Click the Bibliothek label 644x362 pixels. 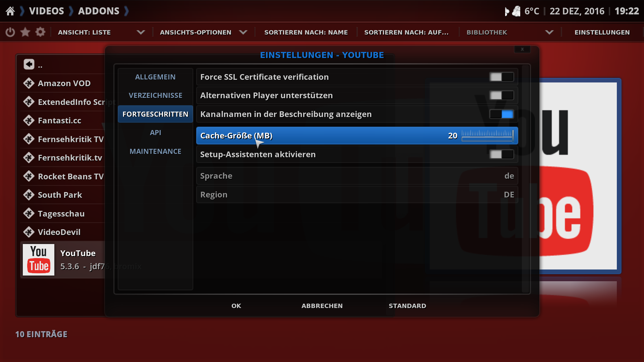pos(487,33)
